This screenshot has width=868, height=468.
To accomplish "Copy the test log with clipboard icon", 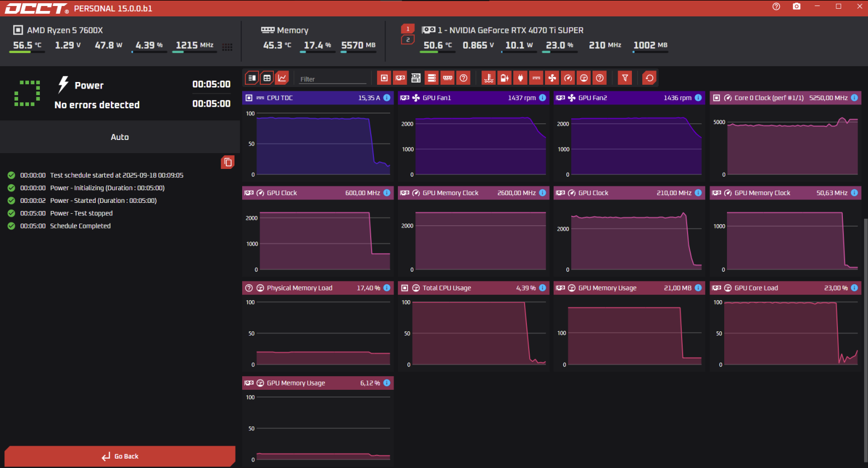I will tap(228, 162).
